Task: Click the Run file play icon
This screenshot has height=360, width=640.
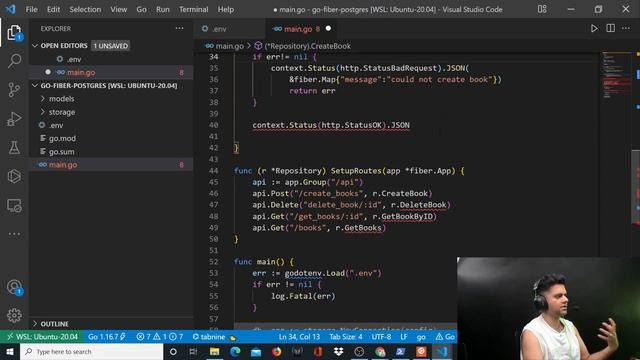Action: [x=594, y=29]
